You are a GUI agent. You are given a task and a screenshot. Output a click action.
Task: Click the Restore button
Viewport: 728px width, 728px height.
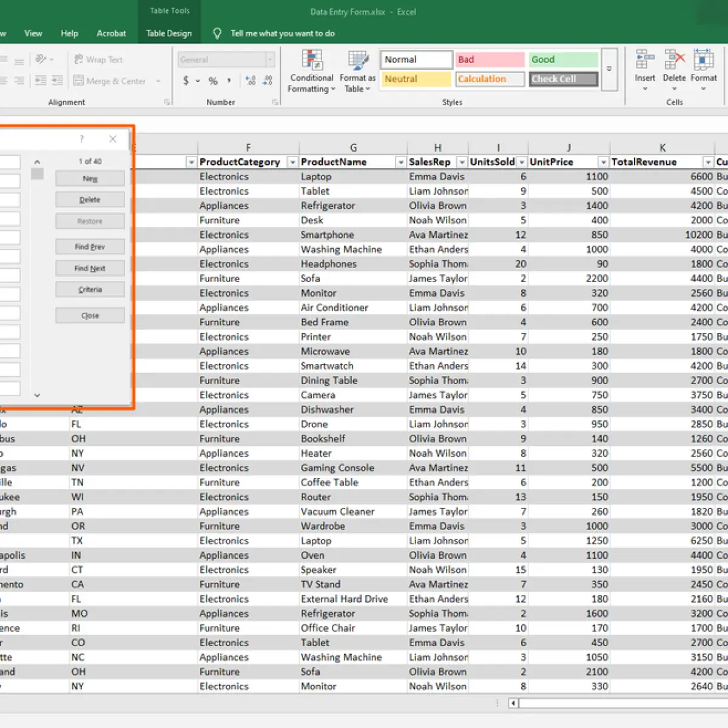pos(90,221)
